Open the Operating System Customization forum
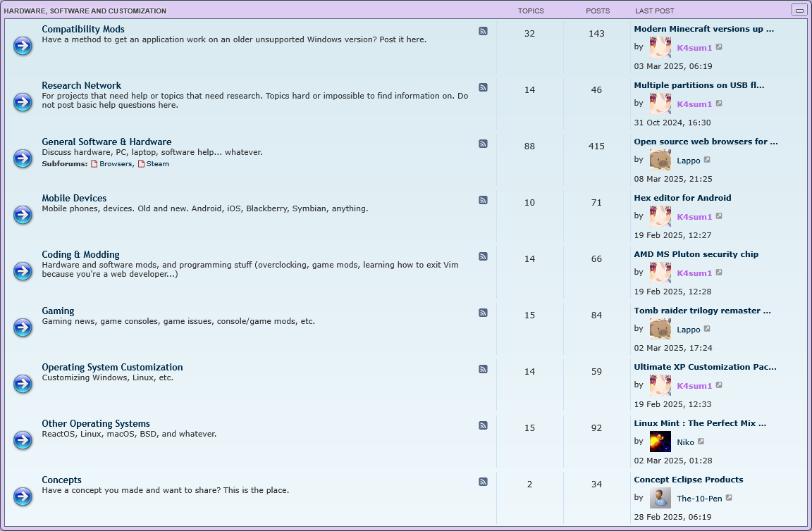 [x=112, y=367]
